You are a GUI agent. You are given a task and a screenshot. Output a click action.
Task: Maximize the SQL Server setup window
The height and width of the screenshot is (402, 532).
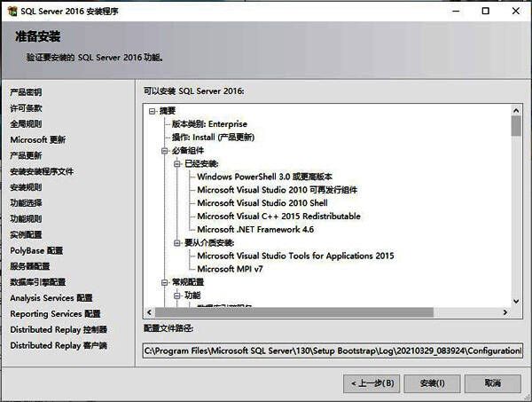484,11
